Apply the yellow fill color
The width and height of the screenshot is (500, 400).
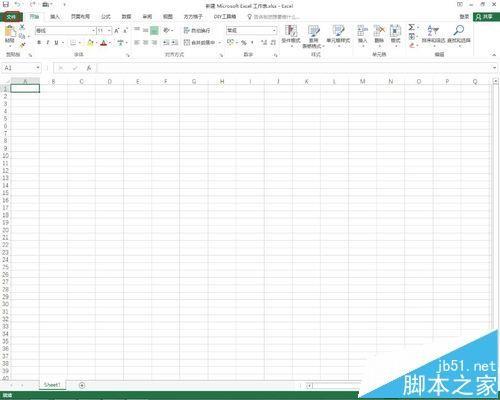click(90, 43)
